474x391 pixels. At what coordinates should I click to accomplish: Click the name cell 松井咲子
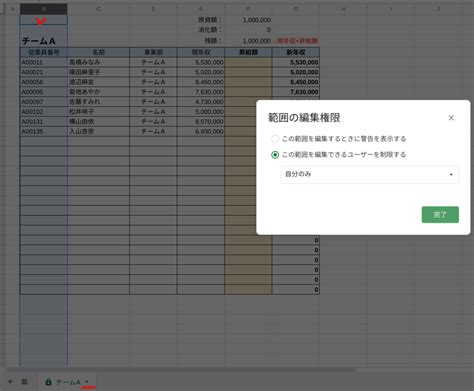pos(98,112)
